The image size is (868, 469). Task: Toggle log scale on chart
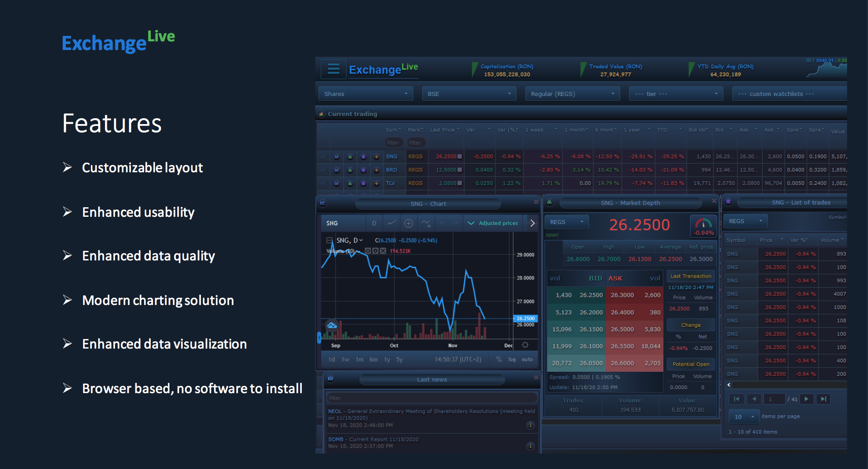[x=512, y=359]
